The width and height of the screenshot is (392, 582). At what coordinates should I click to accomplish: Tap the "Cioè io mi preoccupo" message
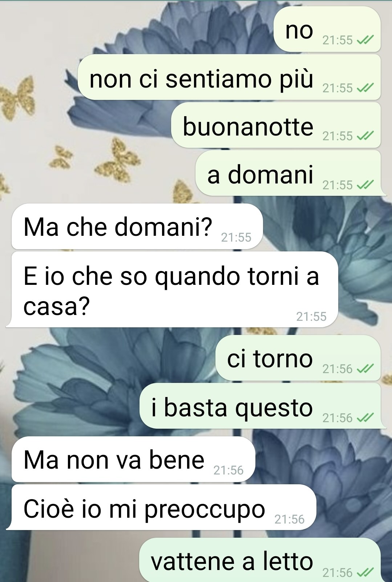click(x=161, y=507)
